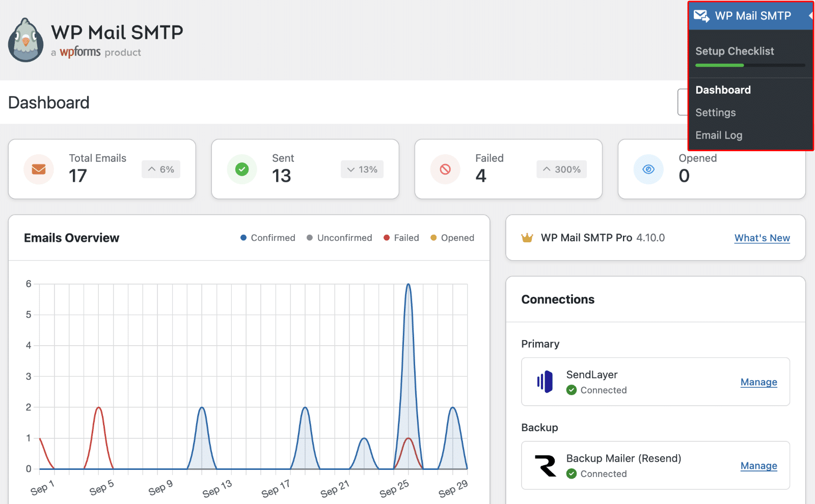Click the Sent 13% change badge
The image size is (815, 504).
point(362,170)
